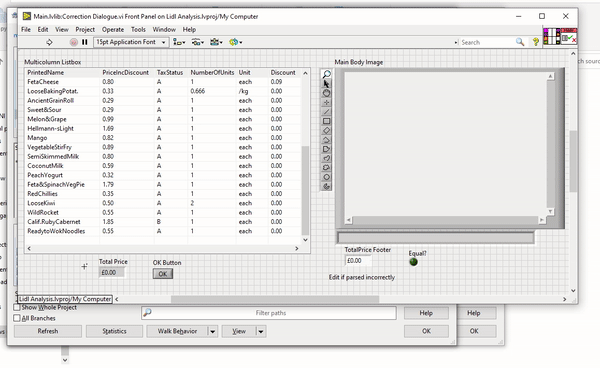600x368 pixels.
Task: Click listbox vertical scrollbar down arrow
Action: coord(305,240)
